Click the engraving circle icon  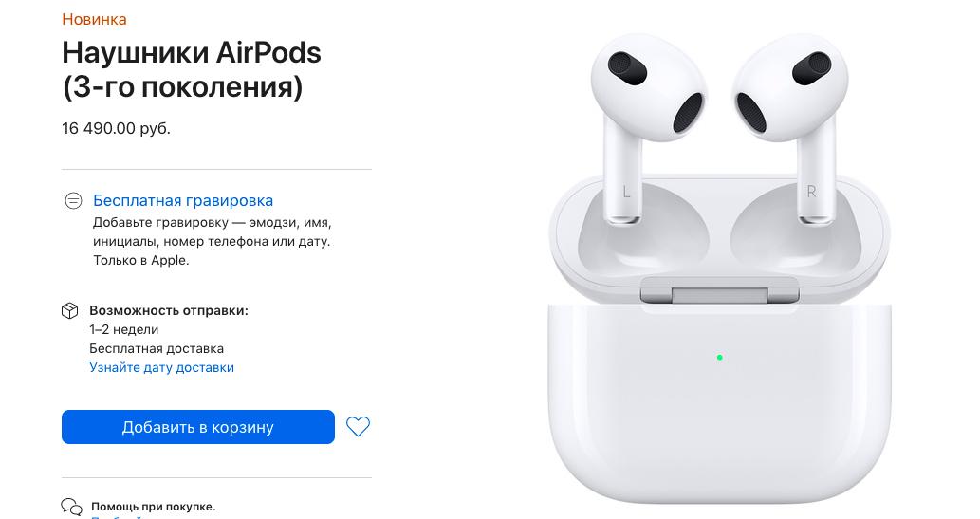pyautogui.click(x=73, y=201)
